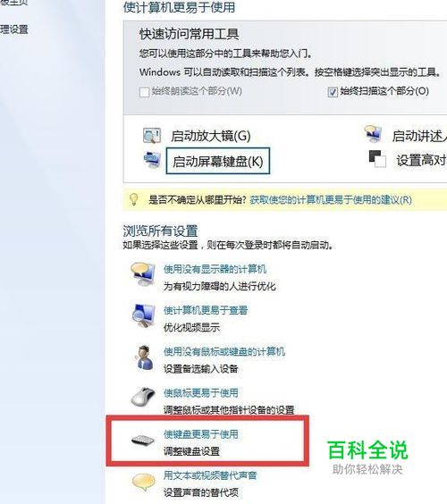The width and height of the screenshot is (447, 504).
Task: Click the on-screen keyboard icon
Action: click(152, 160)
